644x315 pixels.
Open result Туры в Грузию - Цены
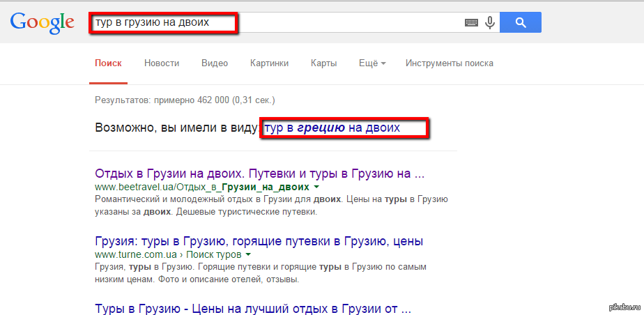click(252, 308)
